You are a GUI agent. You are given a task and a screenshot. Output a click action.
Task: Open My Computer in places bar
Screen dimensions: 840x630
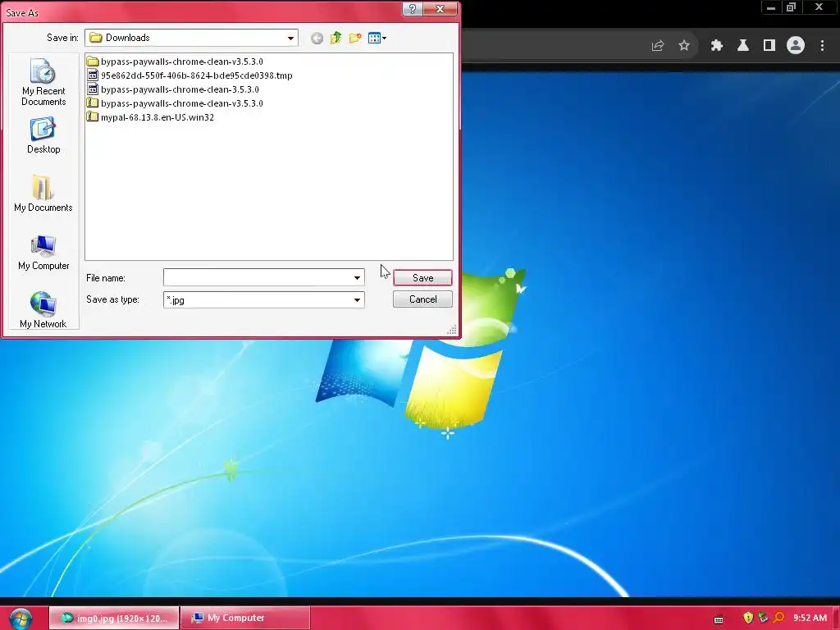(43, 253)
